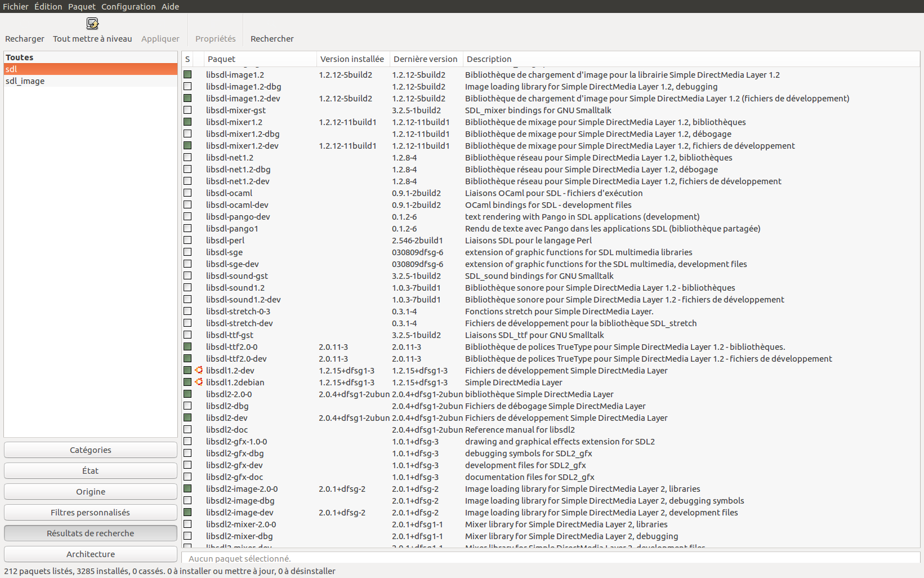The width and height of the screenshot is (924, 578).
Task: Toggle the status box for libsdl2-image-dev
Action: pos(188,512)
